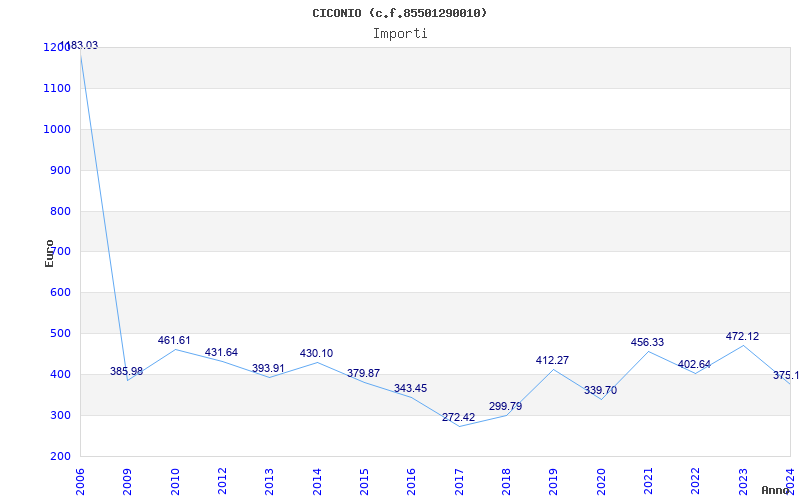Viewport: 800px width, 500px height.
Task: Click the 339.70 data label
Action: [601, 391]
